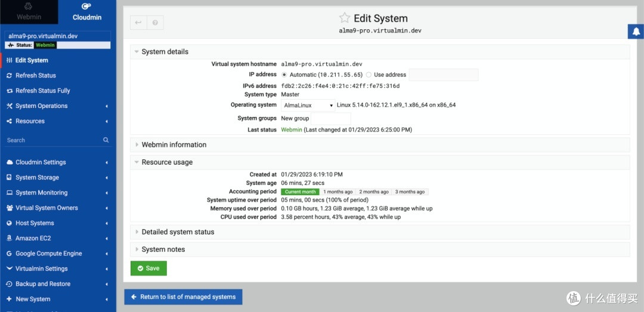Click the Host Systems globe icon
Image resolution: width=644 pixels, height=312 pixels.
pos(10,223)
